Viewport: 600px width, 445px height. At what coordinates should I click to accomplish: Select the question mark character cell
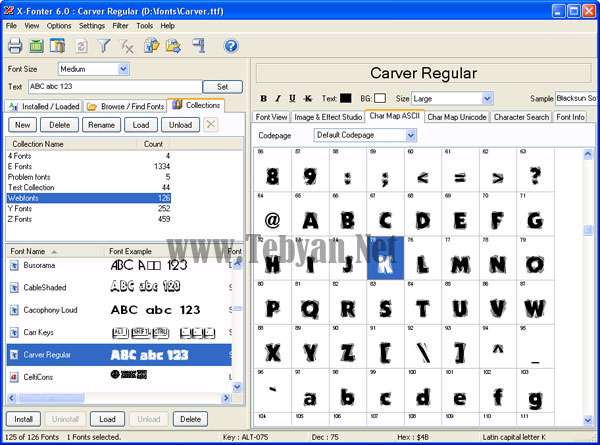click(535, 170)
